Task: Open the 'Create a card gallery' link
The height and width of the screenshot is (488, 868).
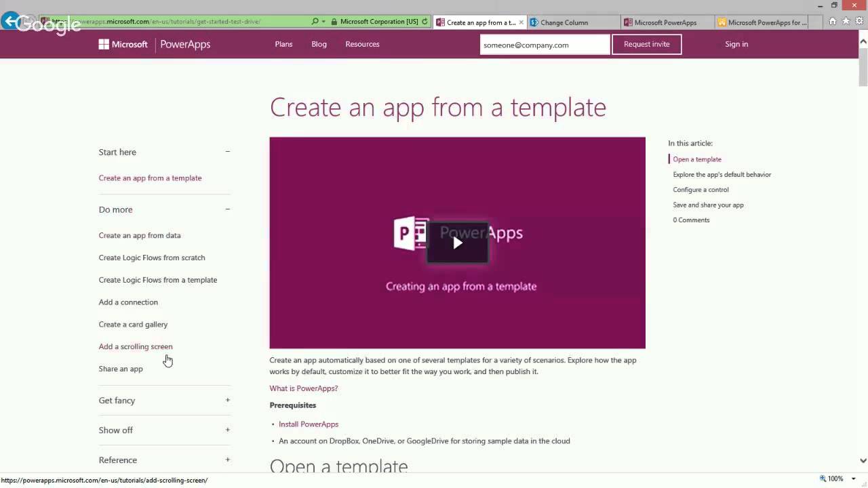Action: coord(133,325)
